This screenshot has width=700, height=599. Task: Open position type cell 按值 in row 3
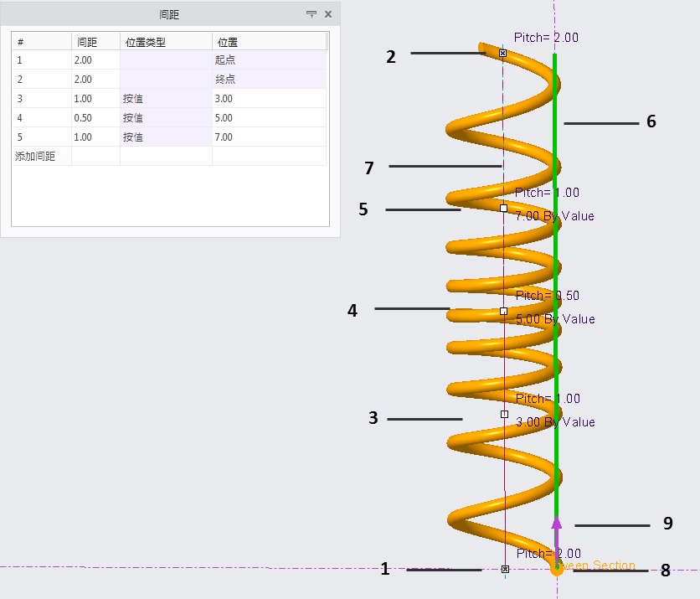pos(166,99)
